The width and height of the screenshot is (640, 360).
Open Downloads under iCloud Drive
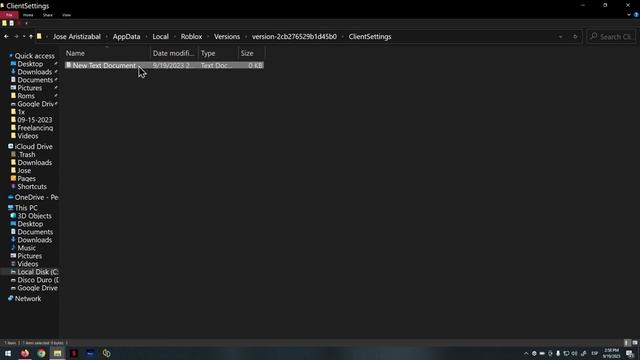(x=34, y=162)
